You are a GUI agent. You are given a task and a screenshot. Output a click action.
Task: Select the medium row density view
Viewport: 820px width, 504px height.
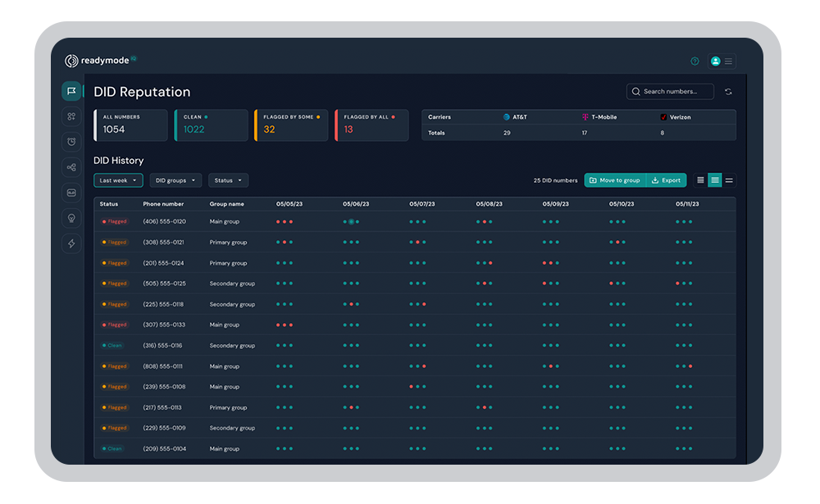(715, 180)
